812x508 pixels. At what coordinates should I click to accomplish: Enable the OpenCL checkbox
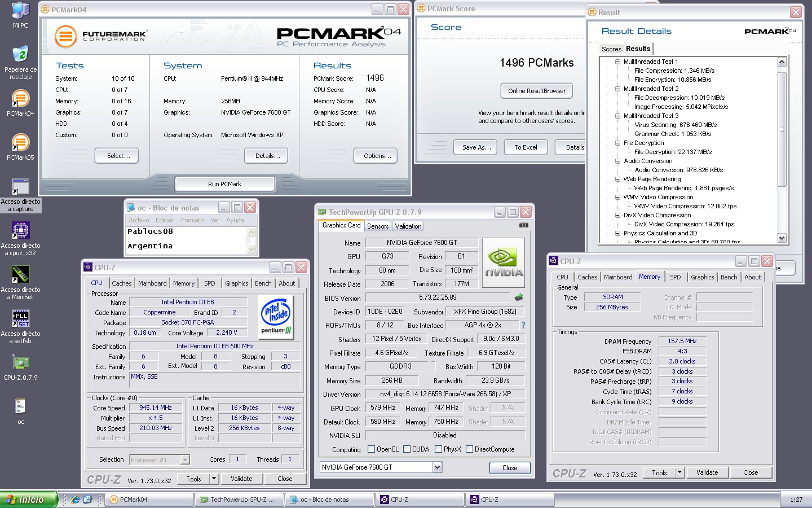tap(371, 449)
